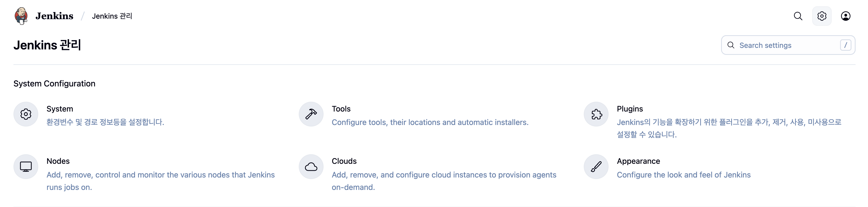The width and height of the screenshot is (868, 207).
Task: Click the 'Jenkins 관리' page title
Action: pyautogui.click(x=47, y=45)
